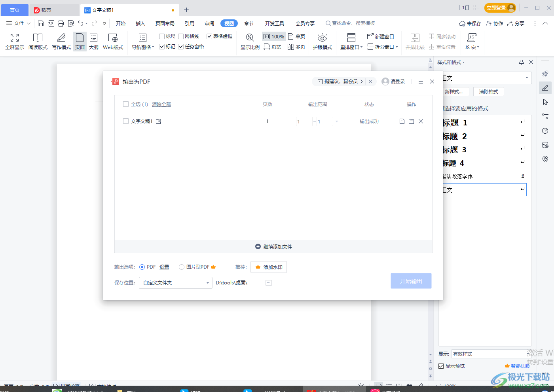Switch to Web版式 layout
554x392 pixels.
[x=113, y=42]
